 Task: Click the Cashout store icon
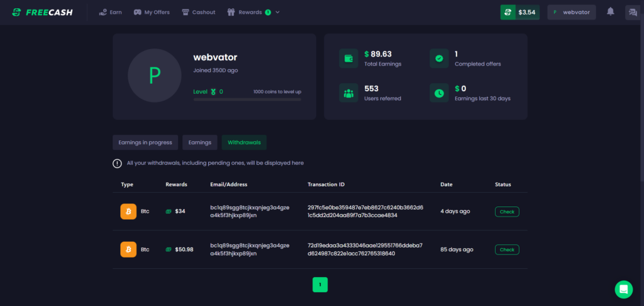coord(186,13)
